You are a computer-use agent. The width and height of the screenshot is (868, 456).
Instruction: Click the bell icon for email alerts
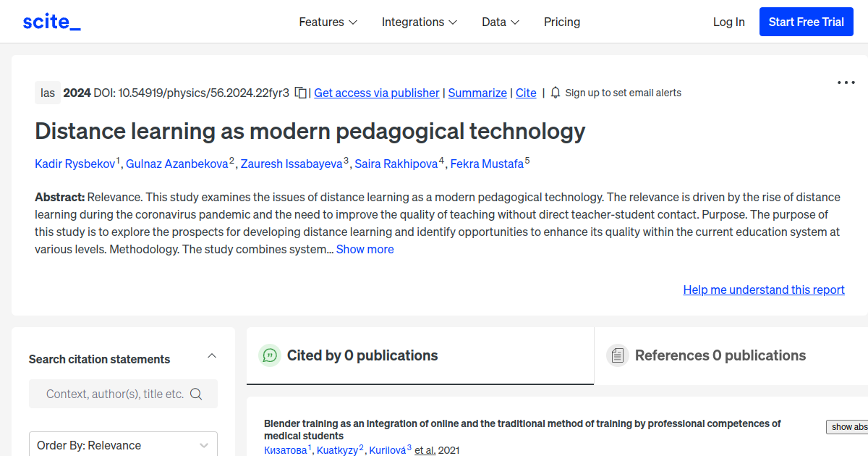click(555, 93)
